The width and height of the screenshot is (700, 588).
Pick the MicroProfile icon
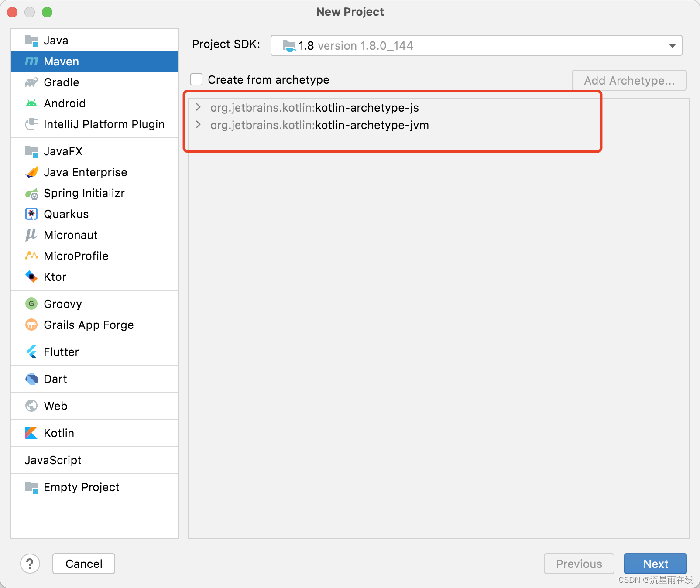pos(31,256)
